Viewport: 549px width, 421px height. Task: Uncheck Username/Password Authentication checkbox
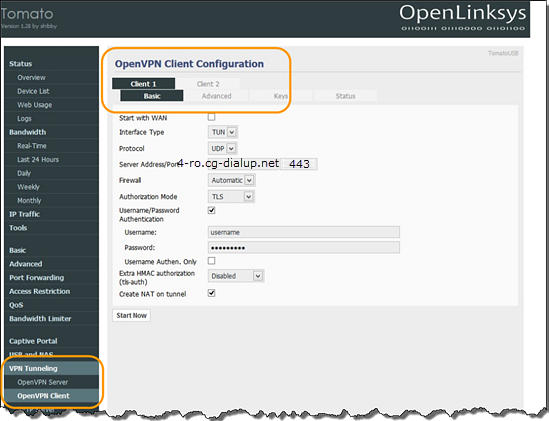point(211,210)
